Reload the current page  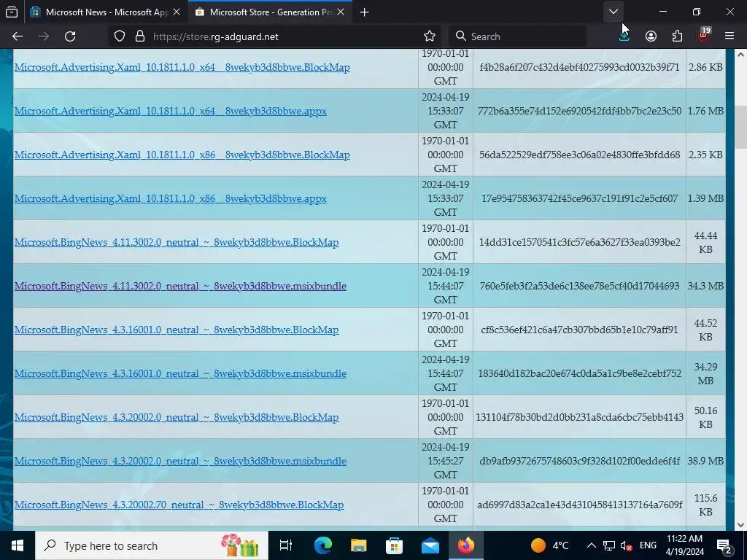click(70, 36)
